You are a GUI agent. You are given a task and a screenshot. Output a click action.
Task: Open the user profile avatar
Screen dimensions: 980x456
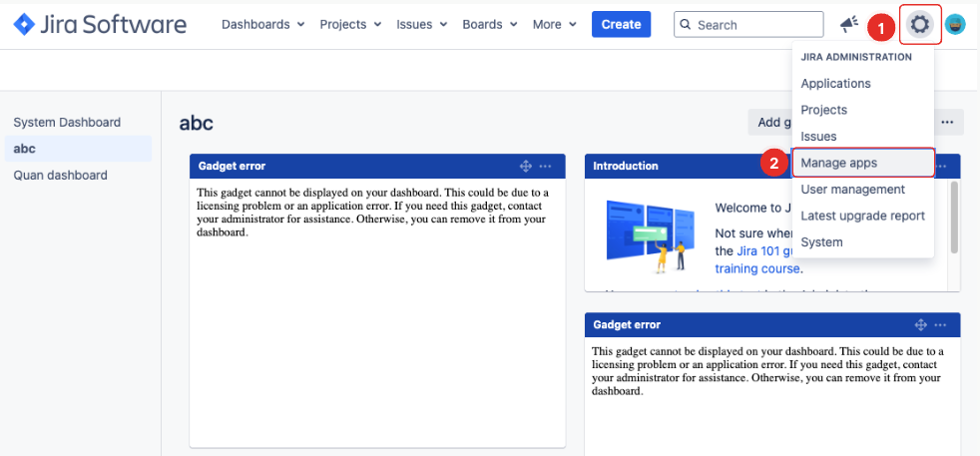click(955, 25)
